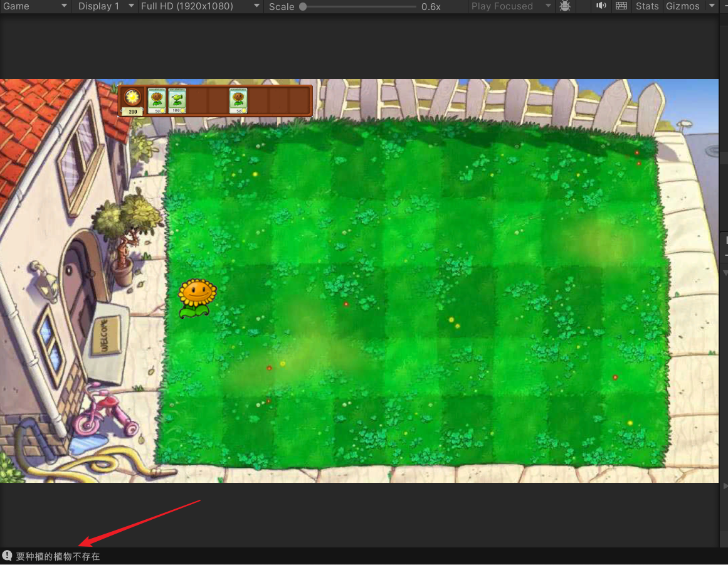Toggle the Mute Audio speaker icon
Screen dimensions: 728x565
tap(601, 6)
